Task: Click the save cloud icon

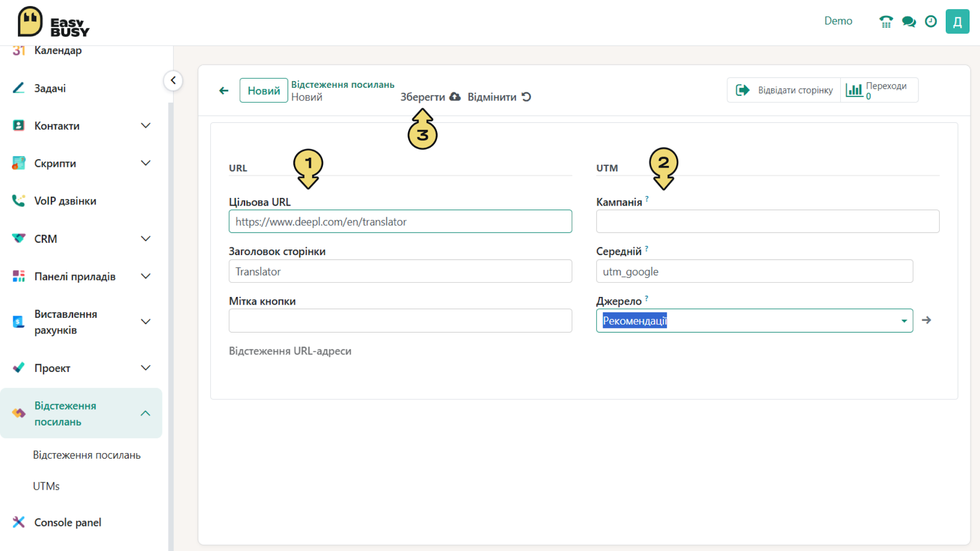Action: (x=455, y=96)
